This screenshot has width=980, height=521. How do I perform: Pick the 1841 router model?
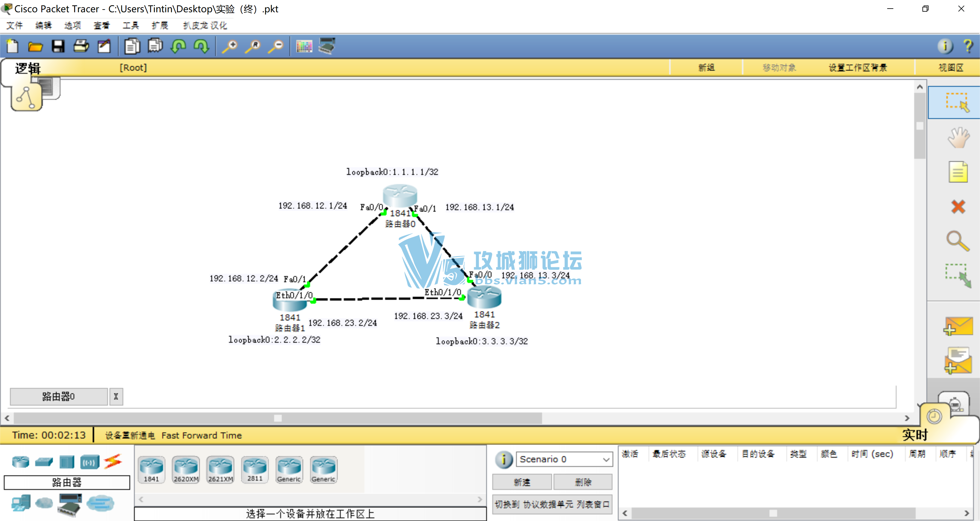[x=151, y=470]
